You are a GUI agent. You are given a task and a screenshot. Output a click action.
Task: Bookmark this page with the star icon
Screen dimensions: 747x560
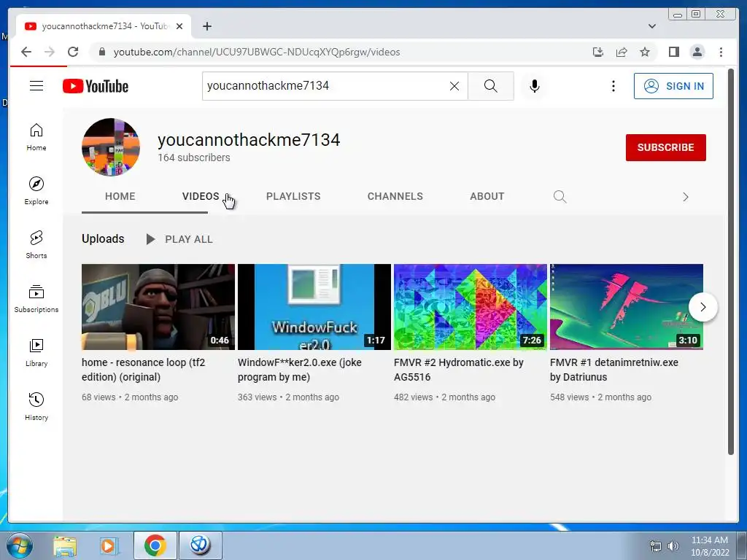tap(645, 52)
